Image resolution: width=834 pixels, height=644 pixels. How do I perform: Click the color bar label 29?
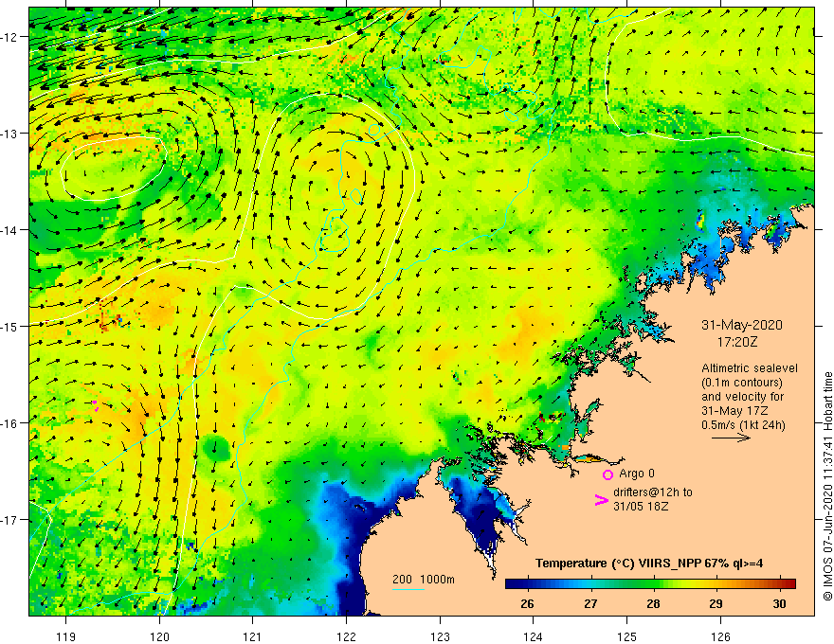(x=716, y=604)
